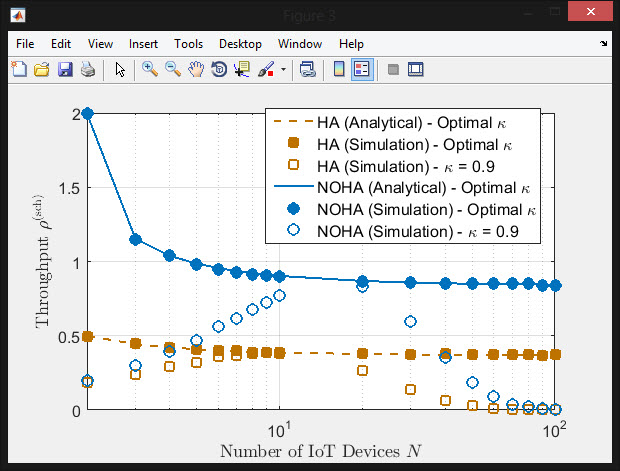The width and height of the screenshot is (620, 471).
Task: Open the Help menu
Action: 351,44
